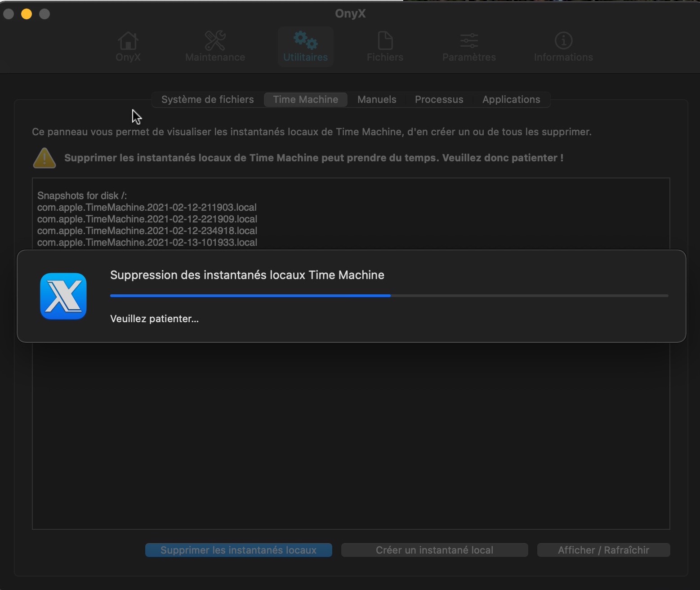Image resolution: width=700 pixels, height=590 pixels.
Task: Open the Paramètres sliders toolbar icon
Action: click(x=469, y=47)
